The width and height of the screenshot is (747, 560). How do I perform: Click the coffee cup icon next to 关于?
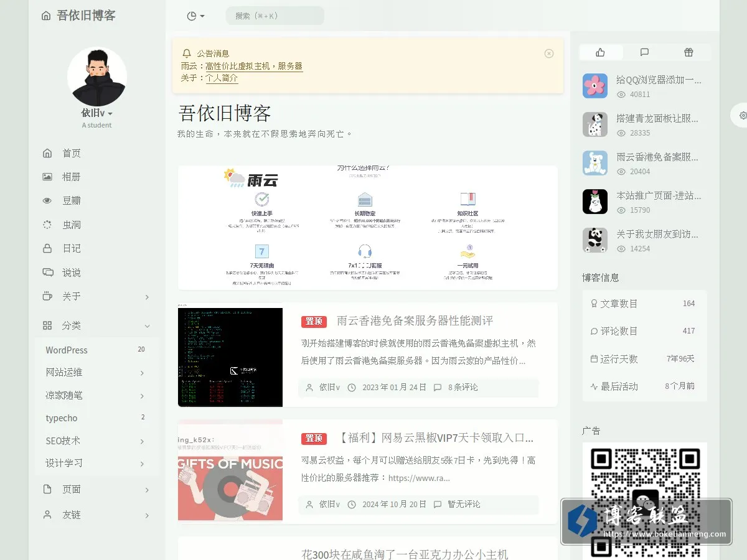[47, 296]
